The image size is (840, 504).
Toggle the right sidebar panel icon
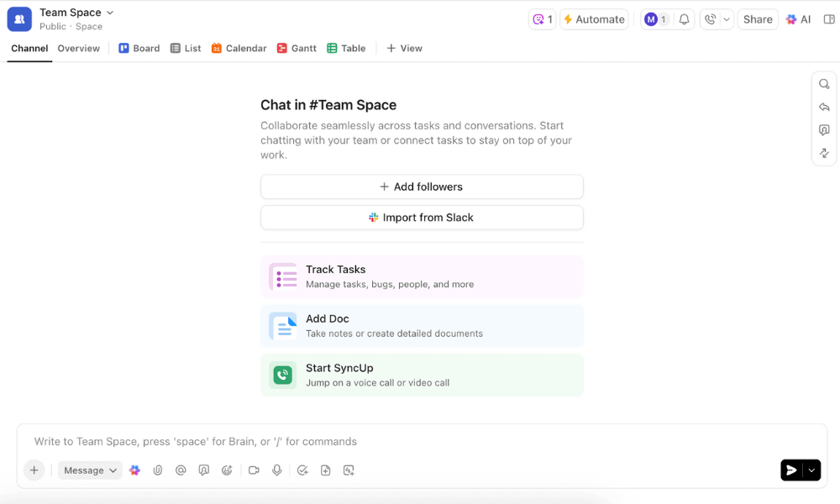pos(829,19)
